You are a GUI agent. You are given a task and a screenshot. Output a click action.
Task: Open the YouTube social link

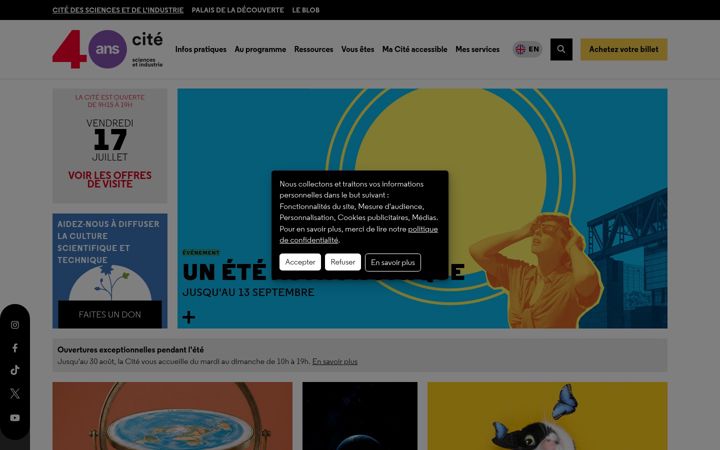(15, 418)
